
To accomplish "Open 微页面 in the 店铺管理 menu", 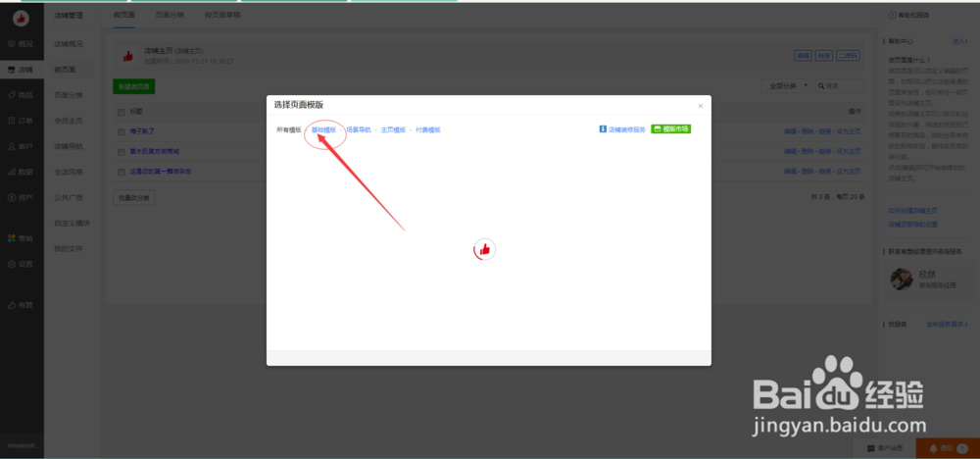I will 65,70.
